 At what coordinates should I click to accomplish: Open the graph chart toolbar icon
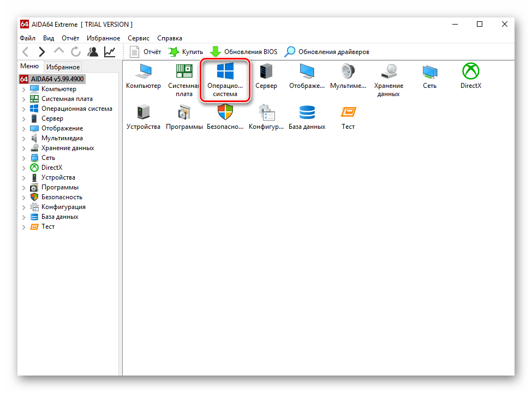coord(110,52)
